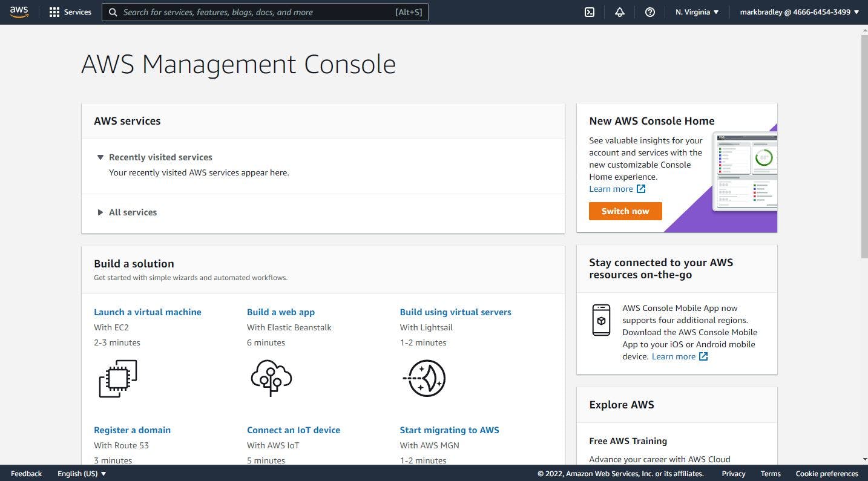This screenshot has height=481, width=868.
Task: Click Feedback in the footer
Action: pyautogui.click(x=27, y=474)
